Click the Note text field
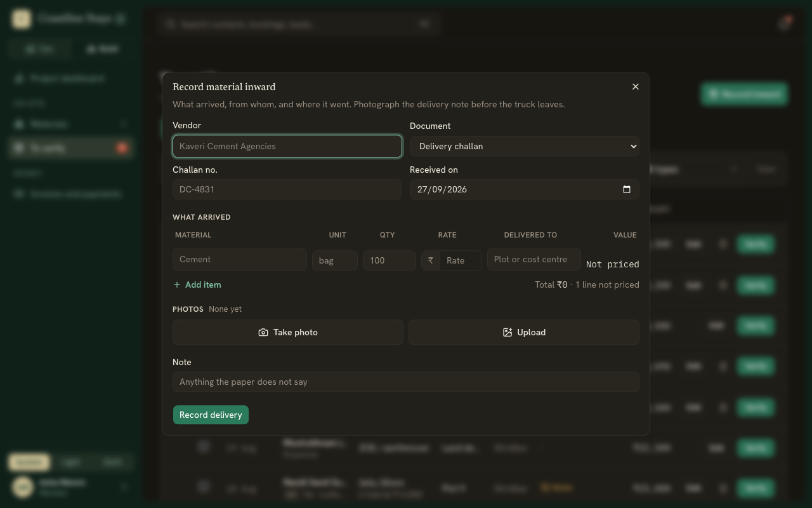 click(x=406, y=382)
